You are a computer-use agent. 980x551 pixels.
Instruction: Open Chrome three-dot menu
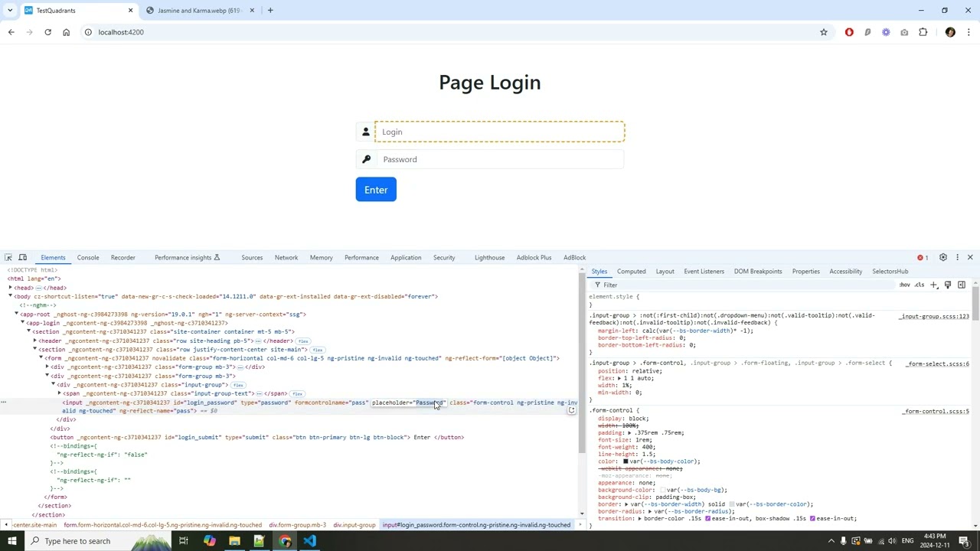[969, 32]
